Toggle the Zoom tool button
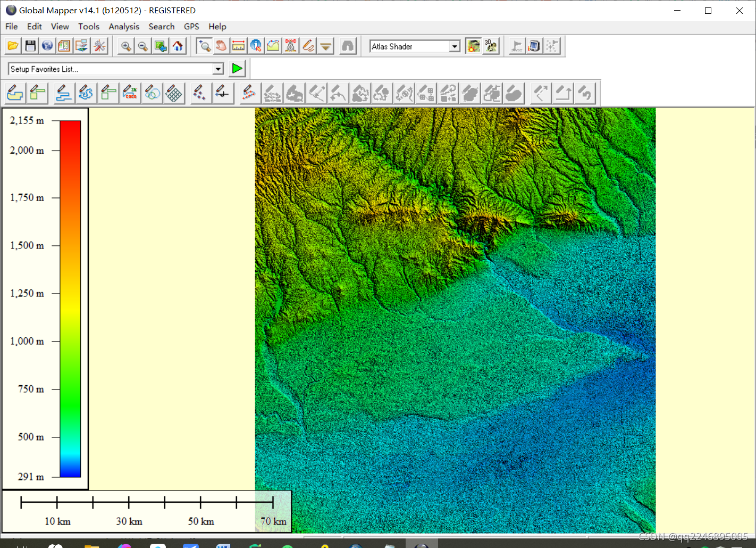The image size is (756, 548). 204,46
